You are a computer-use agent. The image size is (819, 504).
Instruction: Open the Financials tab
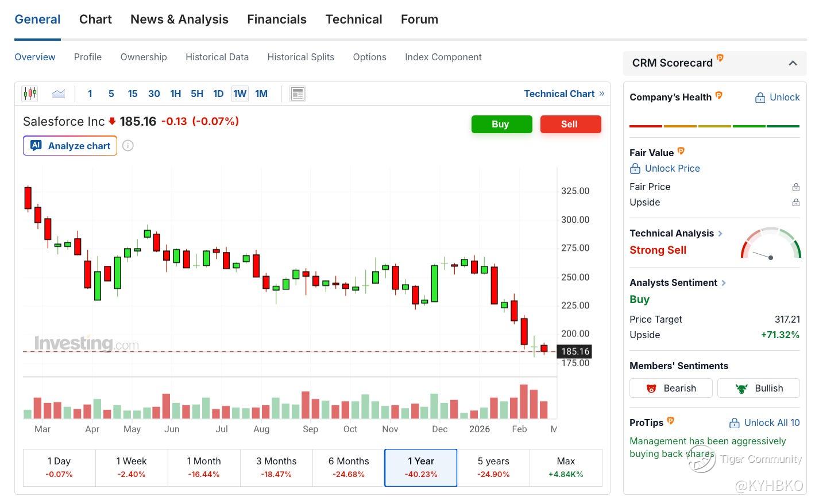click(277, 20)
